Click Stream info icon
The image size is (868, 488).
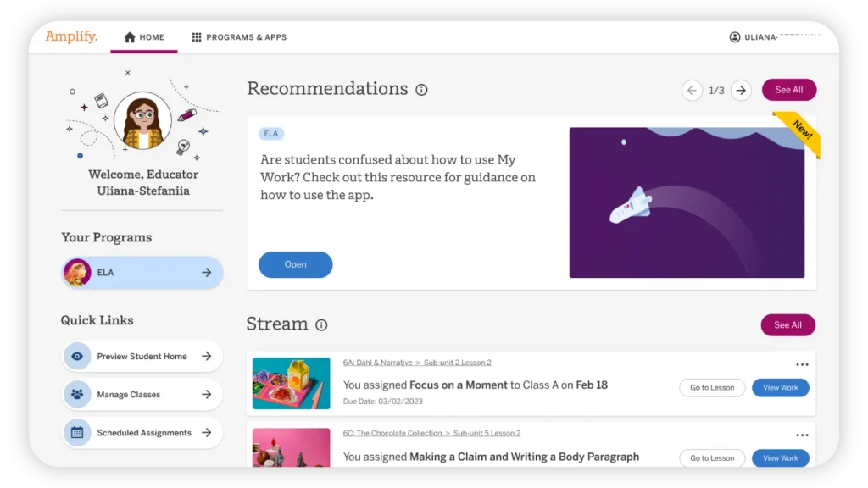321,324
